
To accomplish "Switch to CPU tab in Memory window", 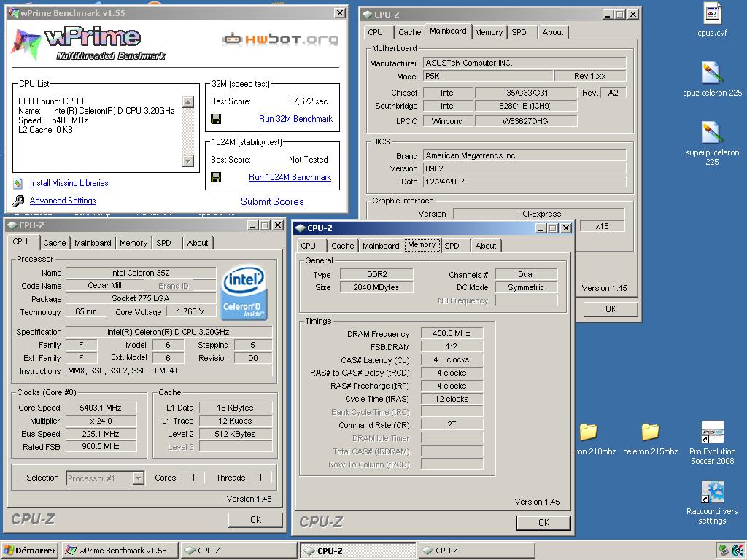I will coord(308,246).
